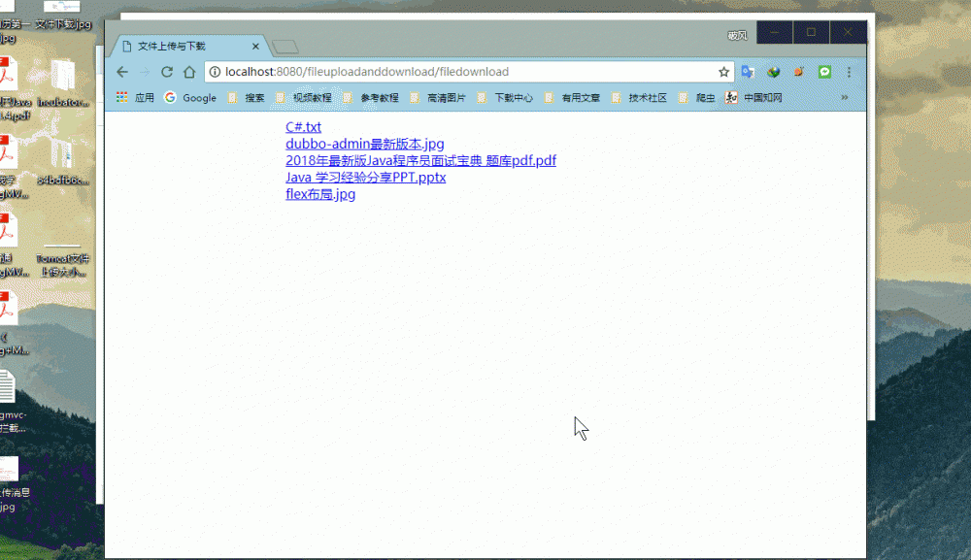Viewport: 971px width, 560px height.
Task: Open the flex布局.jpg link
Action: click(319, 193)
